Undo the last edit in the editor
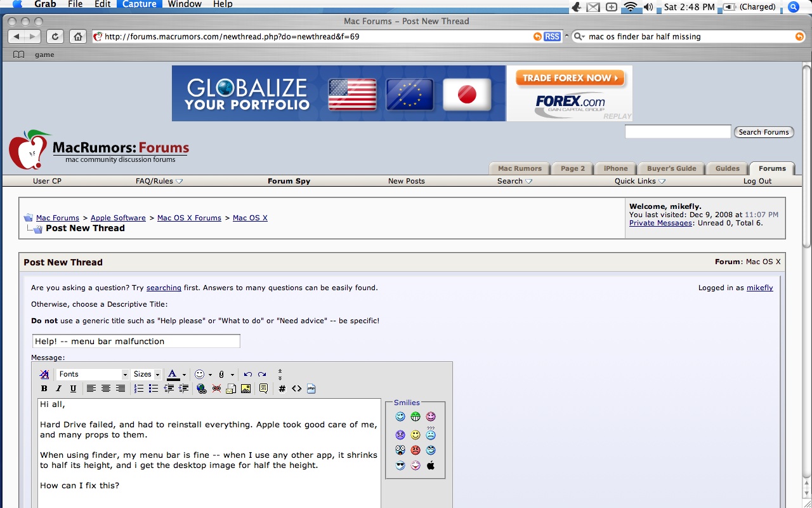This screenshot has width=812, height=508. (x=248, y=375)
